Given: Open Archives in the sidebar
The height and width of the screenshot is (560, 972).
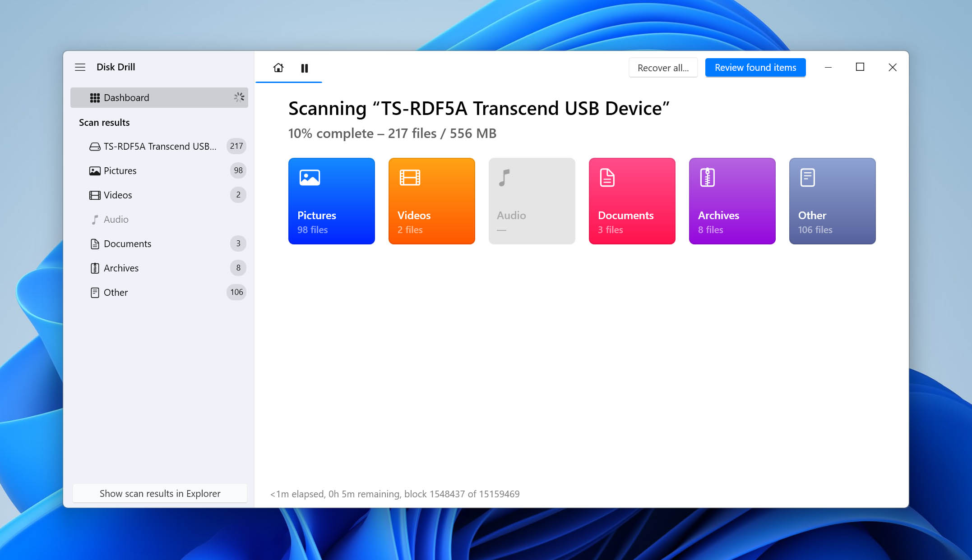Looking at the screenshot, I should pos(159,268).
